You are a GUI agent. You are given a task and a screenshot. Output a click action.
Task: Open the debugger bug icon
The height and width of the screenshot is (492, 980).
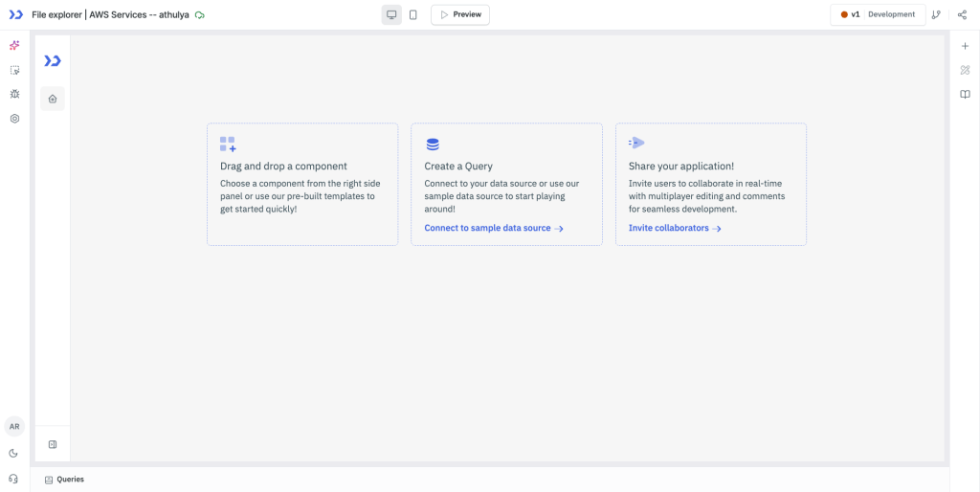coord(15,94)
